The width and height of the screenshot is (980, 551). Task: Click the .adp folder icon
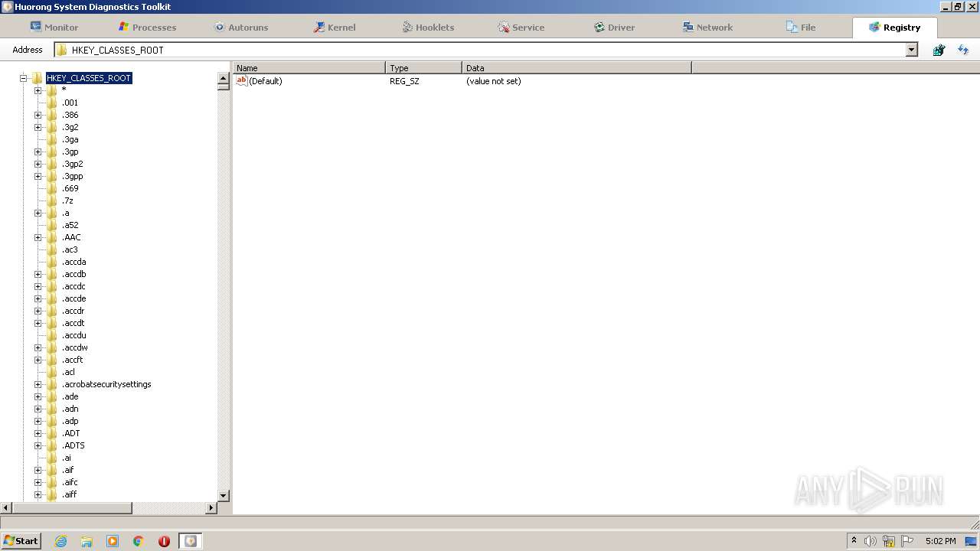tap(52, 421)
